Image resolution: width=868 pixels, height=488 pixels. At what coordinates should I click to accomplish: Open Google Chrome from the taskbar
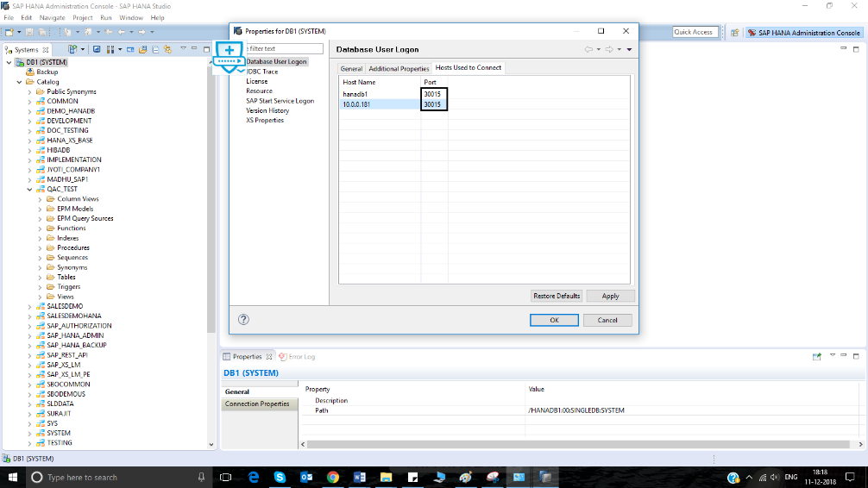pyautogui.click(x=333, y=477)
